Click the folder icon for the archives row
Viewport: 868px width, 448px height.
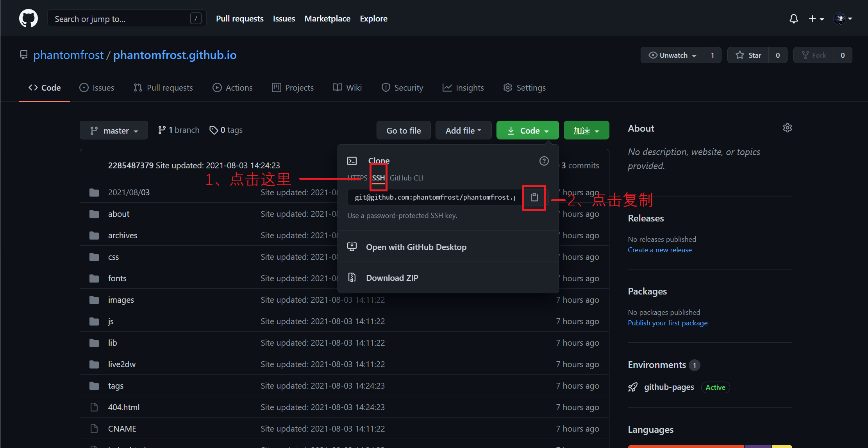pos(94,235)
